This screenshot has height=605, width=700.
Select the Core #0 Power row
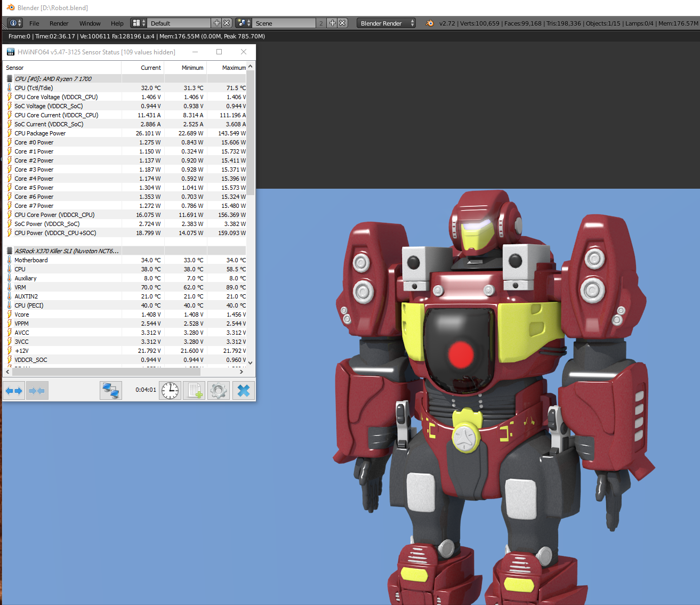pyautogui.click(x=125, y=142)
